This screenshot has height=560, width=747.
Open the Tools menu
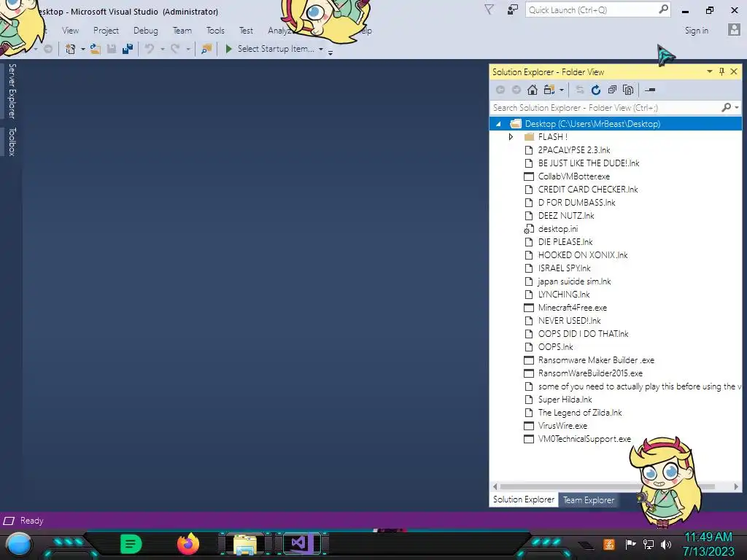point(215,31)
